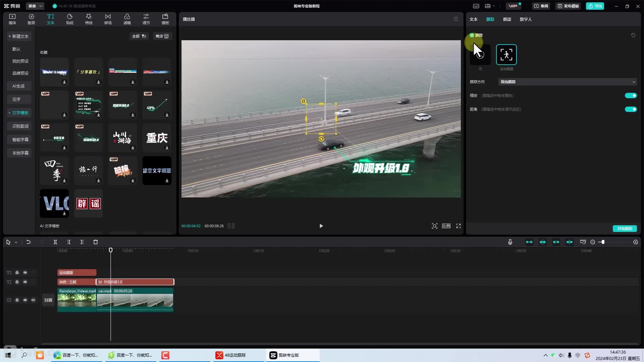Click the timeline zoom slider handle
The image size is (644, 362).
[x=603, y=242]
